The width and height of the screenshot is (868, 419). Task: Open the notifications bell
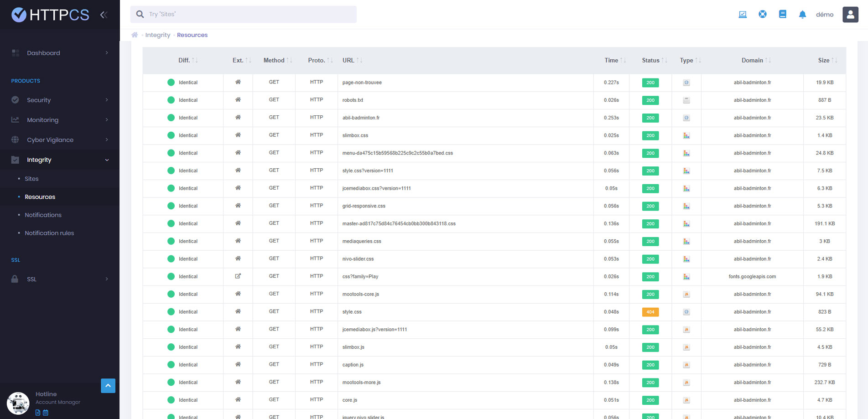[x=802, y=15]
